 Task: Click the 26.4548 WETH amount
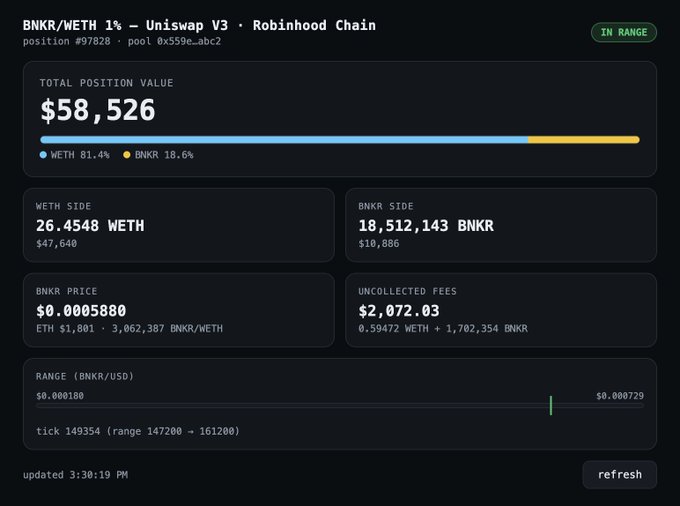tap(90, 225)
